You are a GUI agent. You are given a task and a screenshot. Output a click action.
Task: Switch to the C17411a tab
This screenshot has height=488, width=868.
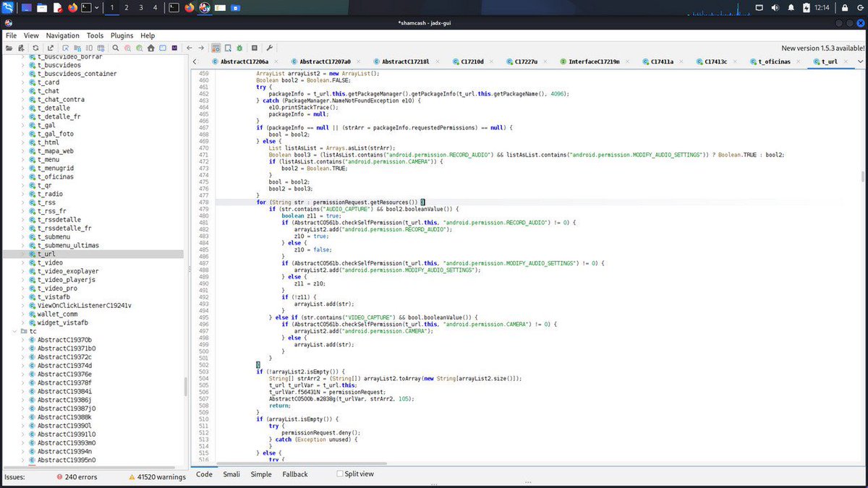pos(663,62)
